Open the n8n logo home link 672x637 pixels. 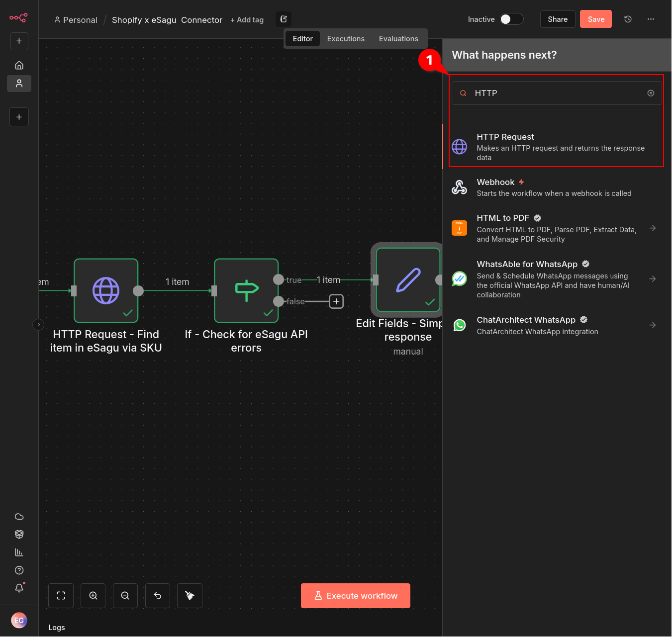click(x=18, y=18)
